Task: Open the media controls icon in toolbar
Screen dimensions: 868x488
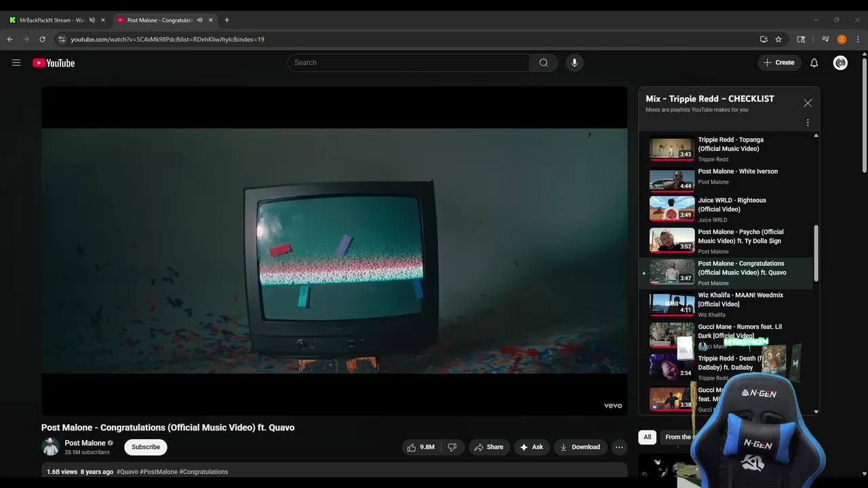Action: 825,39
